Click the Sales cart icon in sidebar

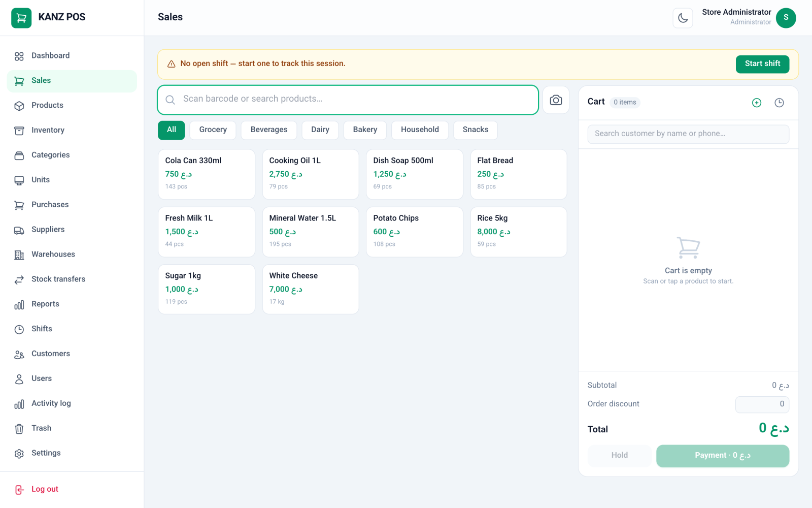pyautogui.click(x=19, y=81)
